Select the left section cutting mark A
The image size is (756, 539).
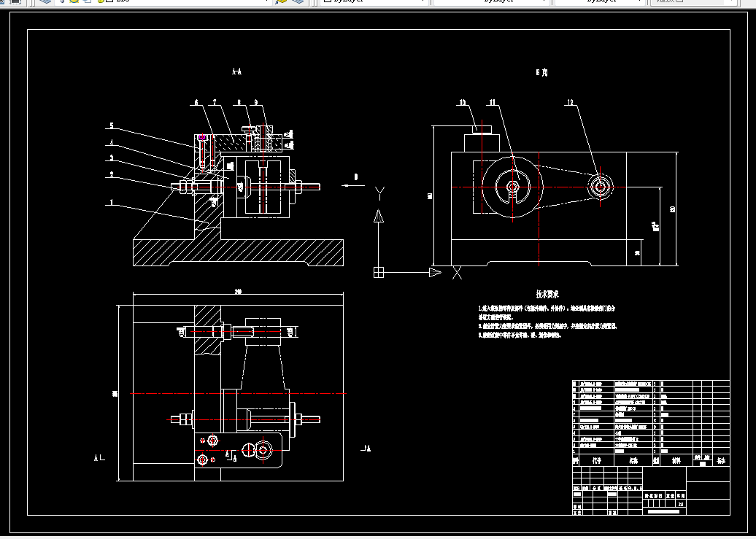coord(99,458)
